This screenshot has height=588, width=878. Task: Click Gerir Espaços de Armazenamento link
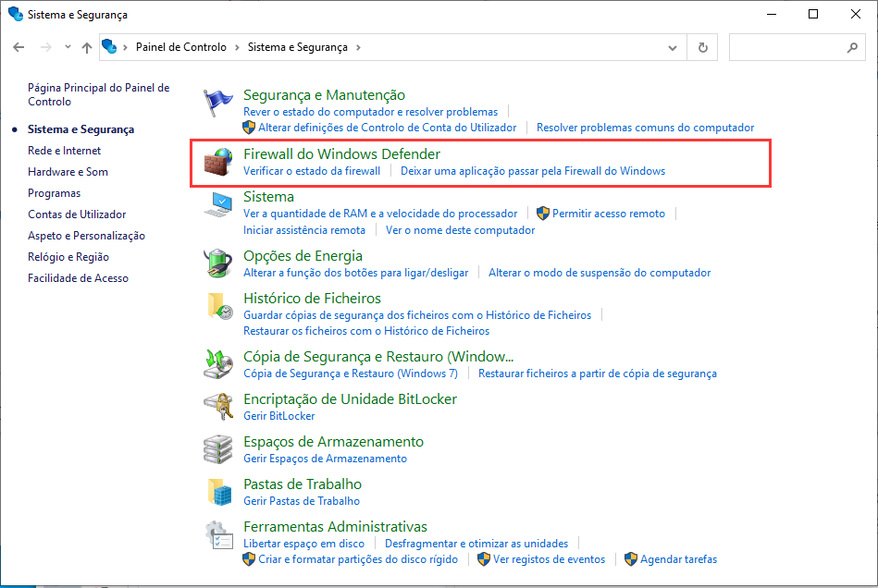[x=325, y=459]
